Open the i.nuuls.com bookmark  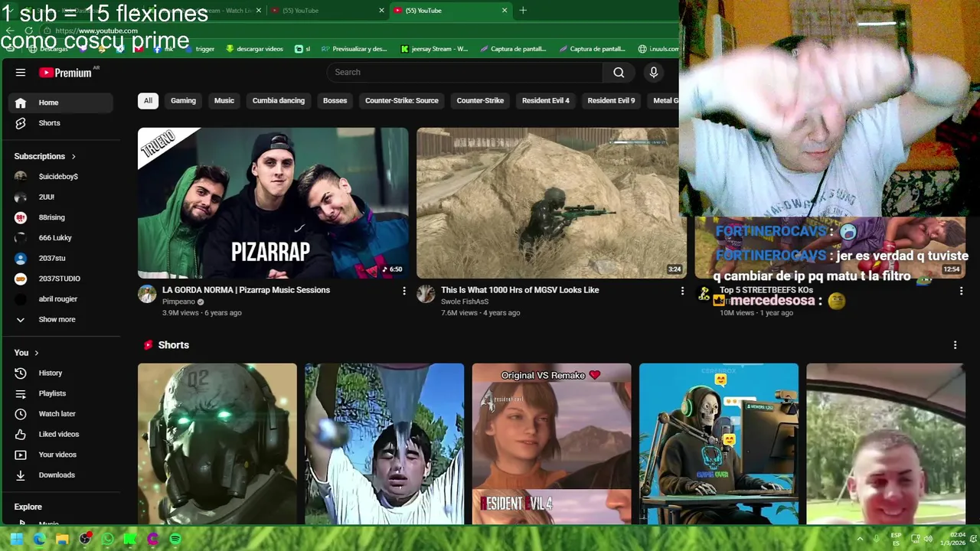[658, 49]
